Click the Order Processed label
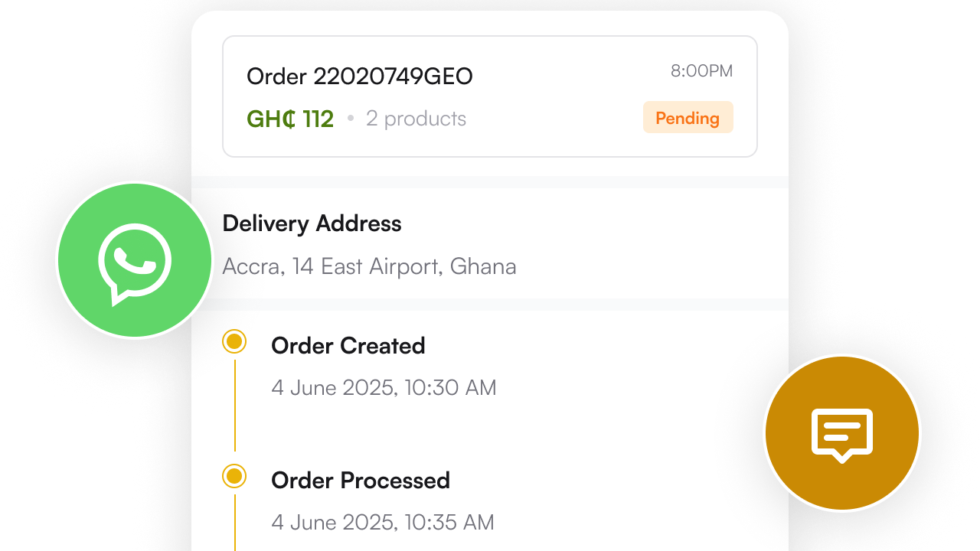 360,481
